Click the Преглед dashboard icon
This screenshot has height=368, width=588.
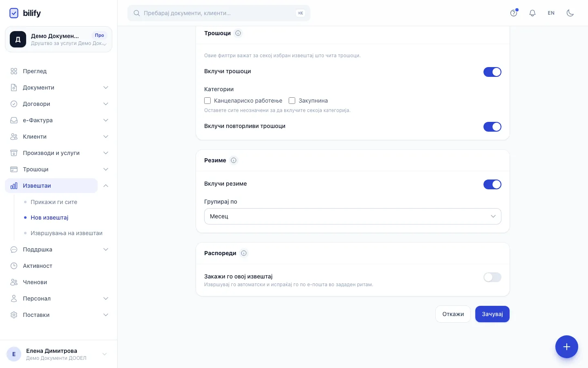coord(14,71)
